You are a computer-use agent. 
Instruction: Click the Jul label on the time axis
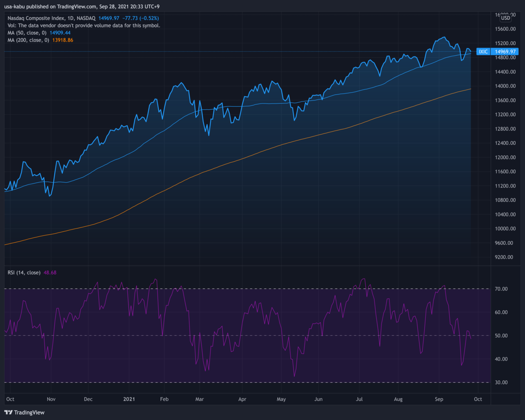(x=359, y=399)
